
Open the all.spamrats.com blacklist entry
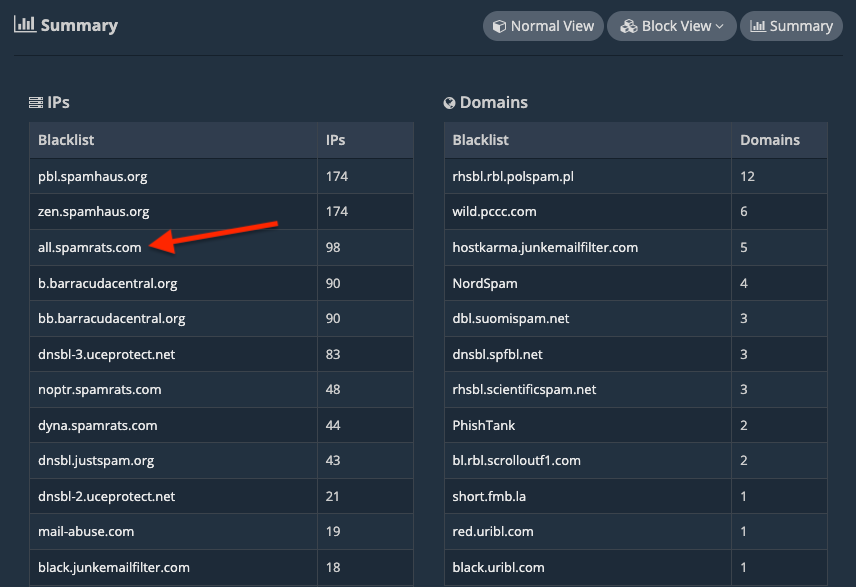point(90,247)
